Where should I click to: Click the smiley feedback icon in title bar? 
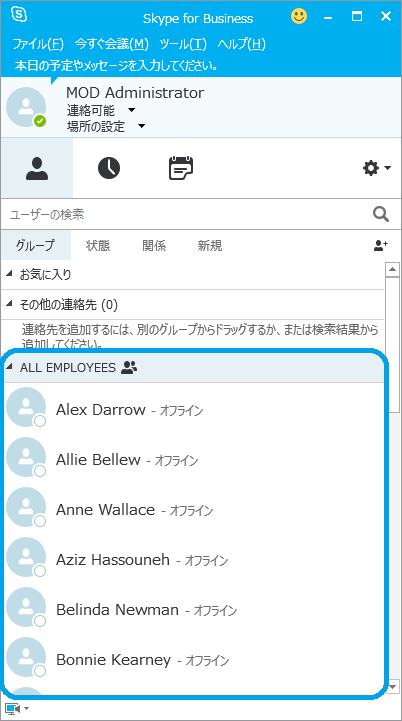[299, 17]
